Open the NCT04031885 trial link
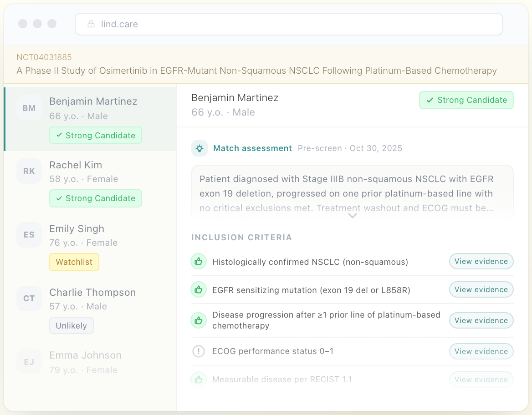 pos(44,57)
